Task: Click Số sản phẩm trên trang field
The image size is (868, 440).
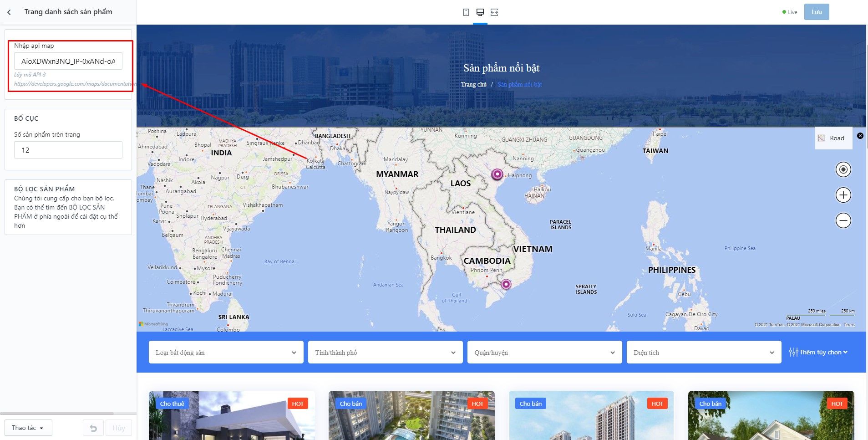Action: coord(68,150)
